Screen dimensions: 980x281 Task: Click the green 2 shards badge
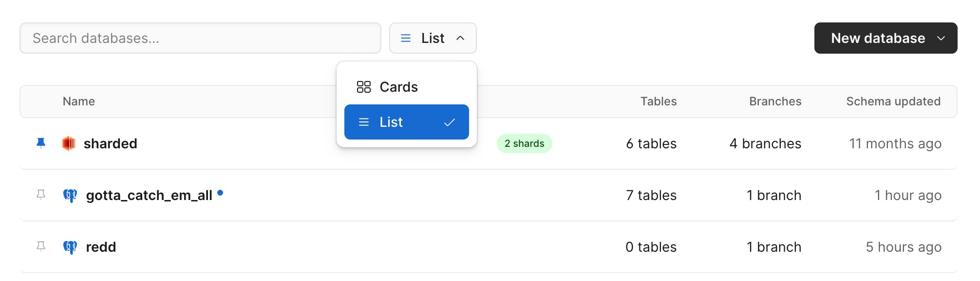(524, 143)
